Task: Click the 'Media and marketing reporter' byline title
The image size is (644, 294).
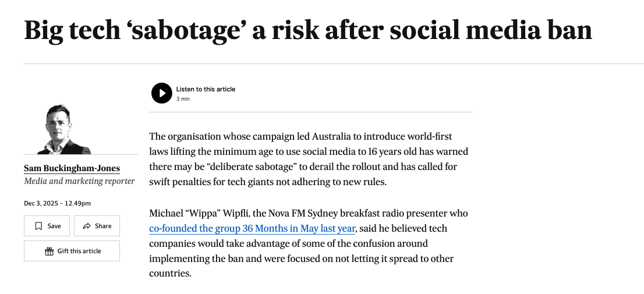Action: point(79,181)
